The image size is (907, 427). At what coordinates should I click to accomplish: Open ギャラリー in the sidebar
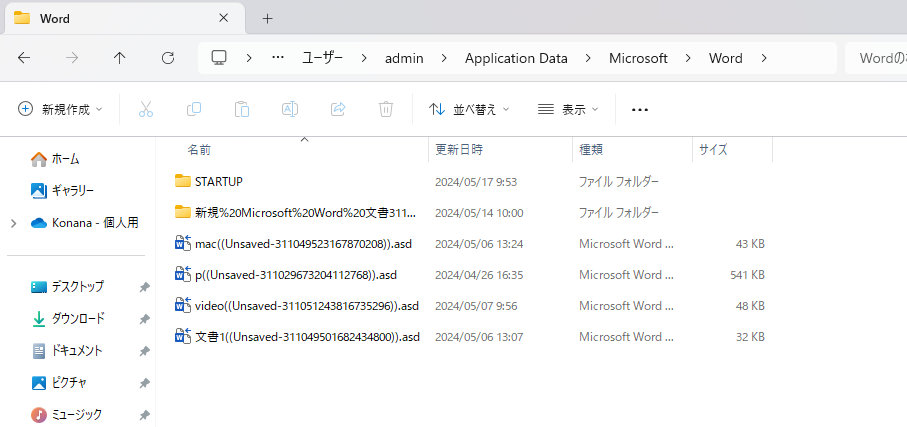tap(62, 190)
